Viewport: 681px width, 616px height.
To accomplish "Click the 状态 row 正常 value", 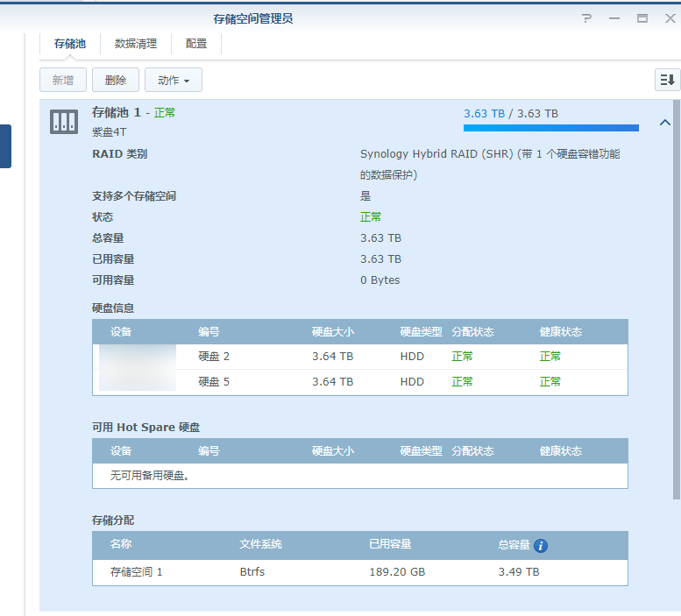I will 371,217.
